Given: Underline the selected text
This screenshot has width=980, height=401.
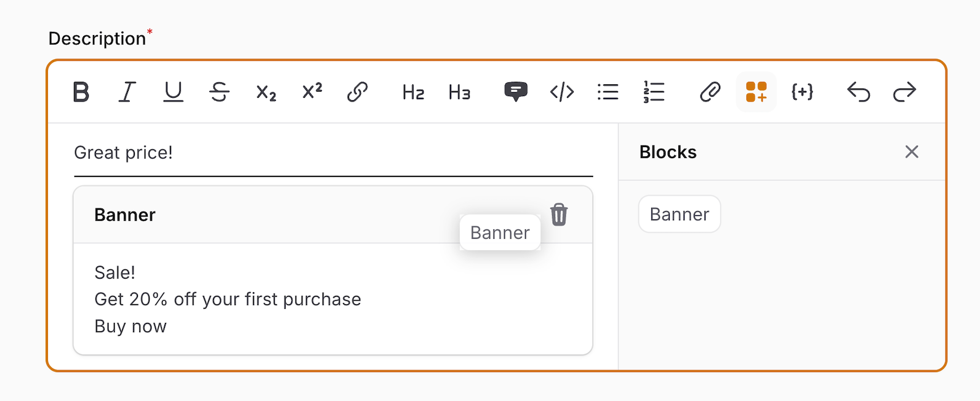Looking at the screenshot, I should (173, 92).
